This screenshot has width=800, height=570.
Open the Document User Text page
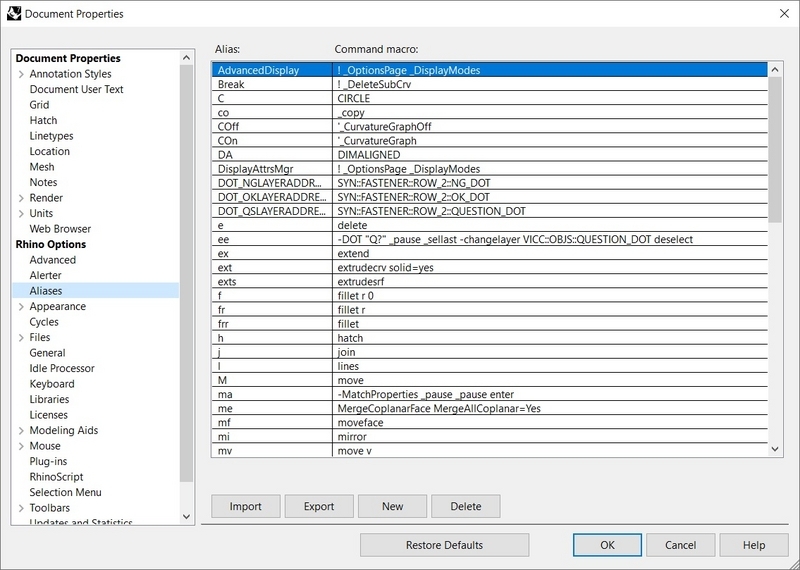tap(77, 89)
